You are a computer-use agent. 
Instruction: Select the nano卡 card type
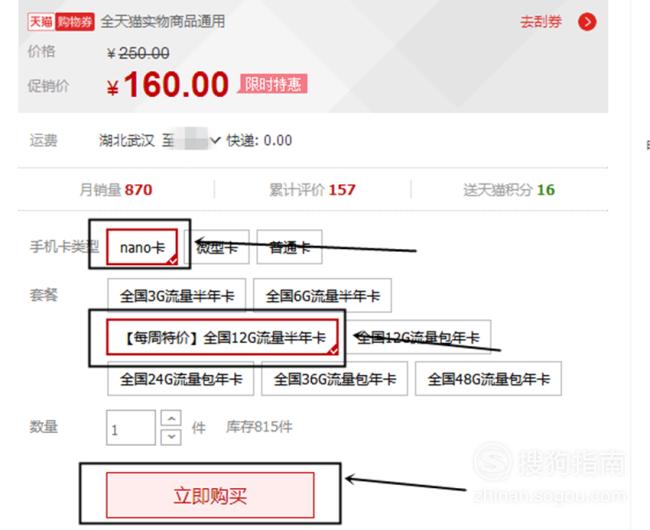click(x=142, y=247)
